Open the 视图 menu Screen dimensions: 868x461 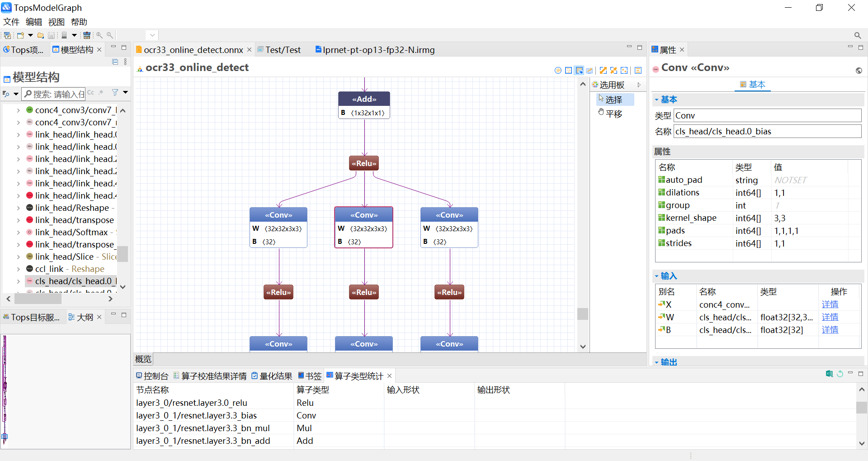[x=57, y=22]
